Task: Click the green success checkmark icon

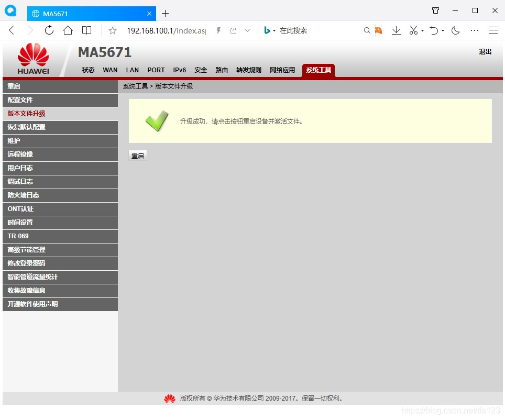Action: (x=157, y=121)
